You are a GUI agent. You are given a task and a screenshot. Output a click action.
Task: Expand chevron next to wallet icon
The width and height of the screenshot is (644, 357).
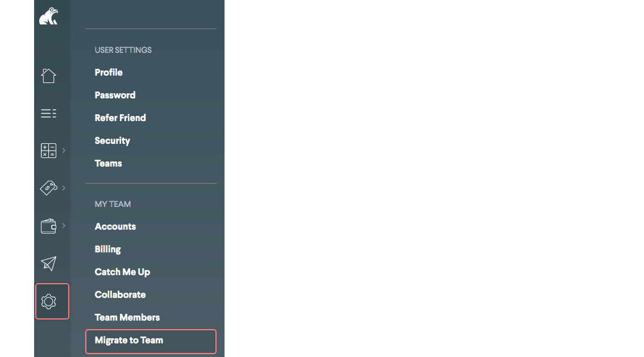click(64, 226)
